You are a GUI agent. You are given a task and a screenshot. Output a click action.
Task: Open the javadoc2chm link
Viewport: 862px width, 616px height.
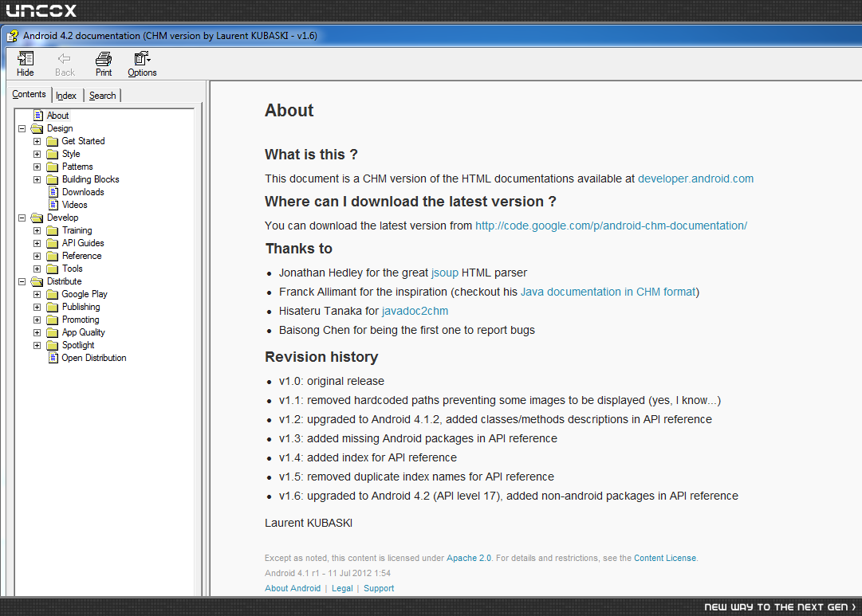(x=415, y=311)
